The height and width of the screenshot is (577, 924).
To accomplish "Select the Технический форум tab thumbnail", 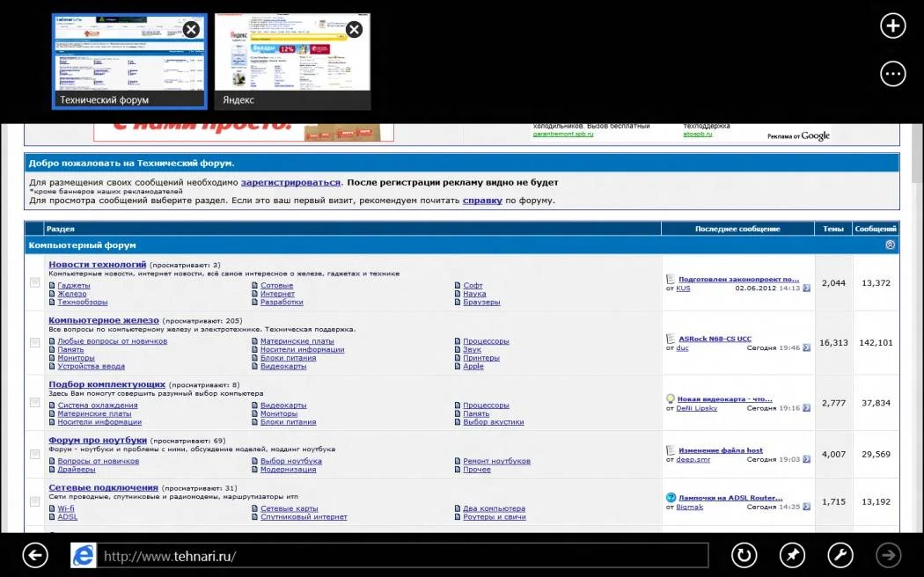I will 129,62.
